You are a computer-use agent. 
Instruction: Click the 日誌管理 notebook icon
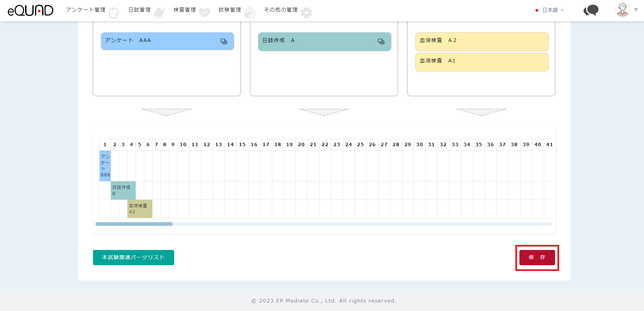click(x=159, y=13)
